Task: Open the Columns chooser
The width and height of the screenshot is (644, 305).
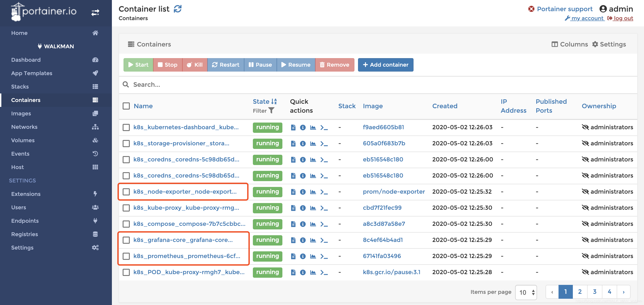Action: [x=570, y=44]
